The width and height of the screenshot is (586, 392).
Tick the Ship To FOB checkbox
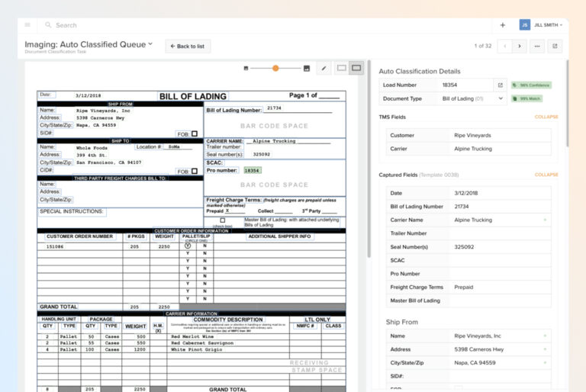point(195,172)
